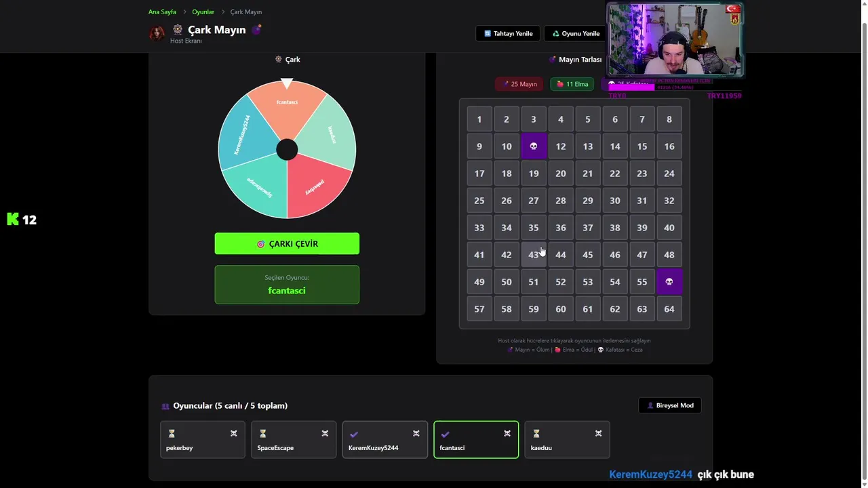Open minefield cell 48
This screenshot has width=868, height=488.
pos(669,255)
